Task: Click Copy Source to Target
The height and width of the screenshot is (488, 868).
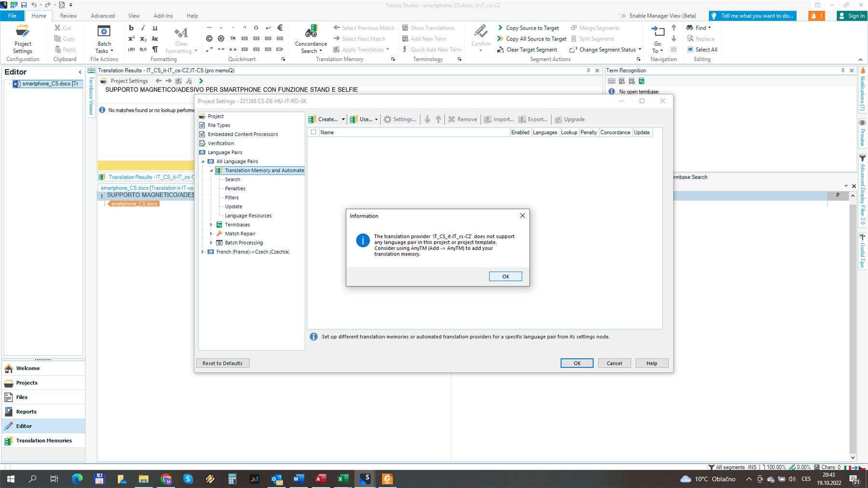Action: 528,28
